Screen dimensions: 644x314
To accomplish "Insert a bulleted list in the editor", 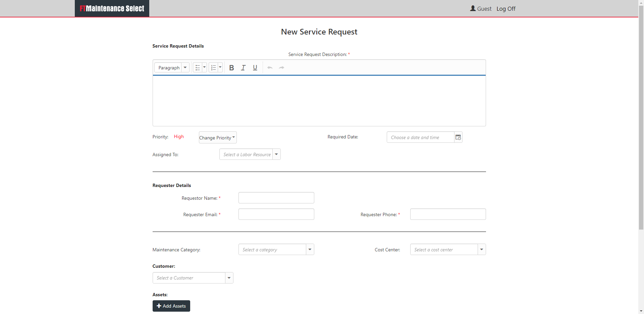I will [x=198, y=67].
